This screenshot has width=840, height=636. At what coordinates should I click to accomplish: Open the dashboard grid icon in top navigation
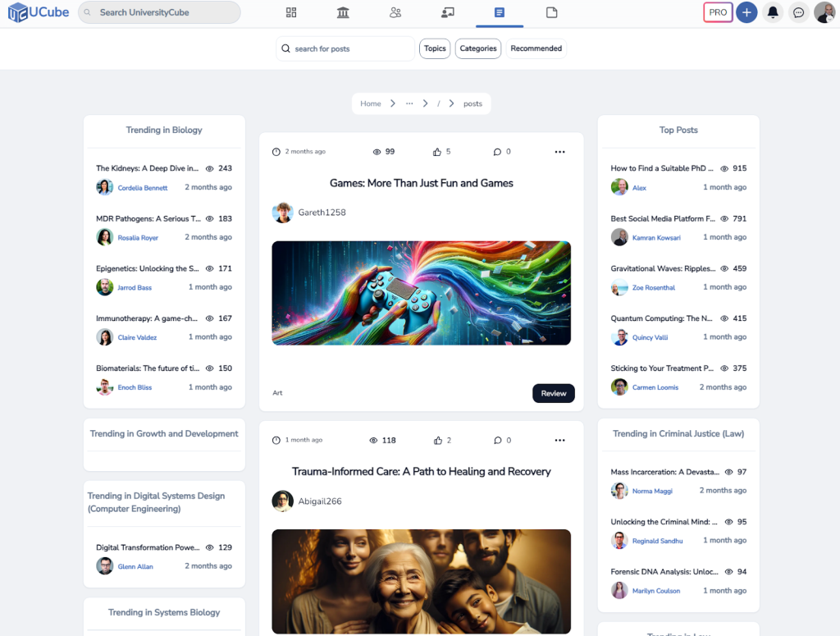tap(290, 12)
